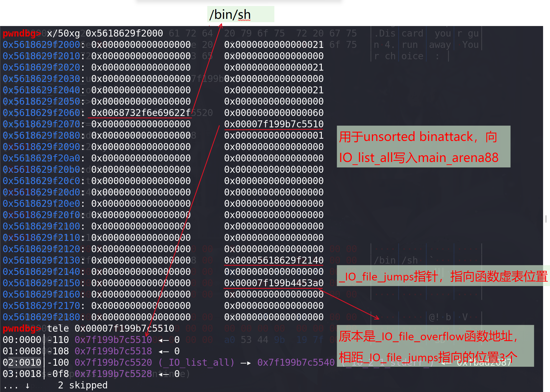Click the 0x21 value in row 0x5618629f2020
This screenshot has height=392, width=550.
click(274, 67)
